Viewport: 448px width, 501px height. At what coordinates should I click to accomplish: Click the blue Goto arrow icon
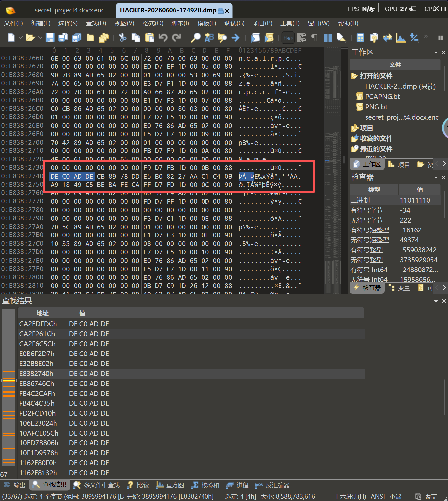(235, 38)
